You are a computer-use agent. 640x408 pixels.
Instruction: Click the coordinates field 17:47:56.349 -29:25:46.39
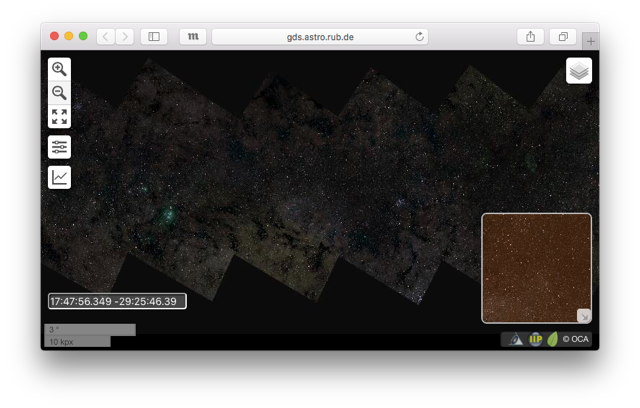click(x=117, y=301)
